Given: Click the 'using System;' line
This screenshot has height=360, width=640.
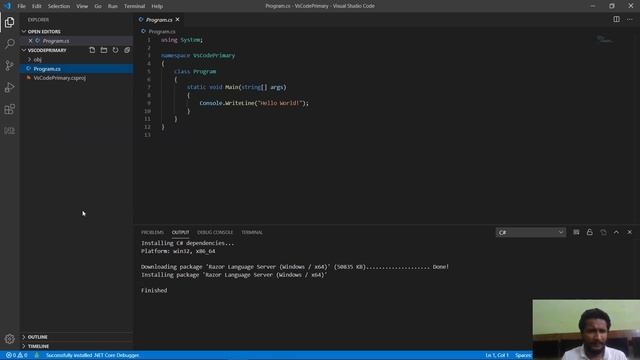Looking at the screenshot, I should click(x=182, y=40).
